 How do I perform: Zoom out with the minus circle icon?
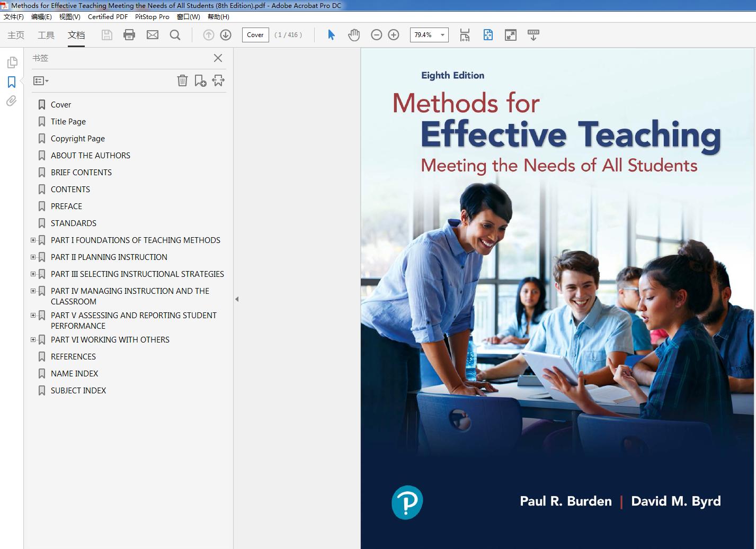pyautogui.click(x=377, y=35)
